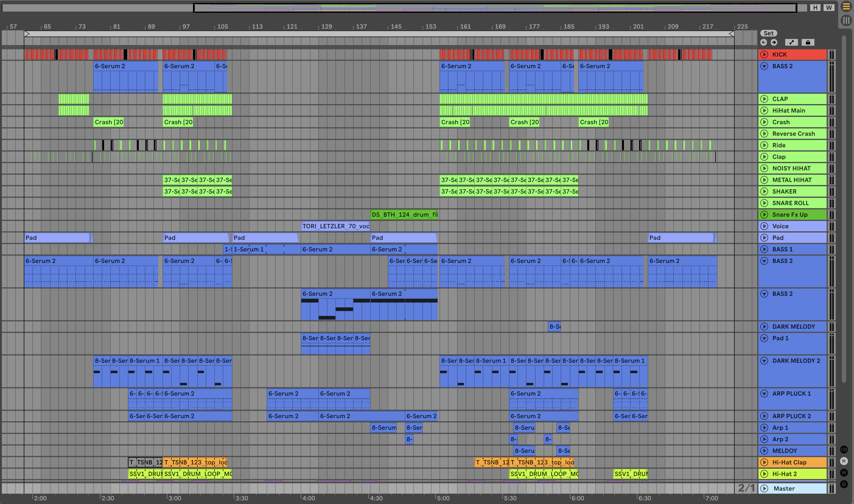This screenshot has height=504, width=854.
Task: Jump to the next locator arrow
Action: coord(774,42)
